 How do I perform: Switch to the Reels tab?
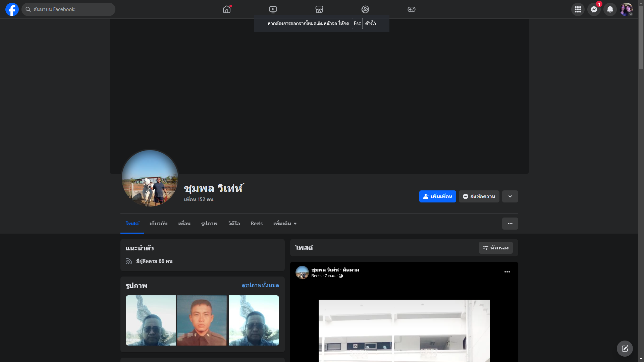(x=257, y=224)
